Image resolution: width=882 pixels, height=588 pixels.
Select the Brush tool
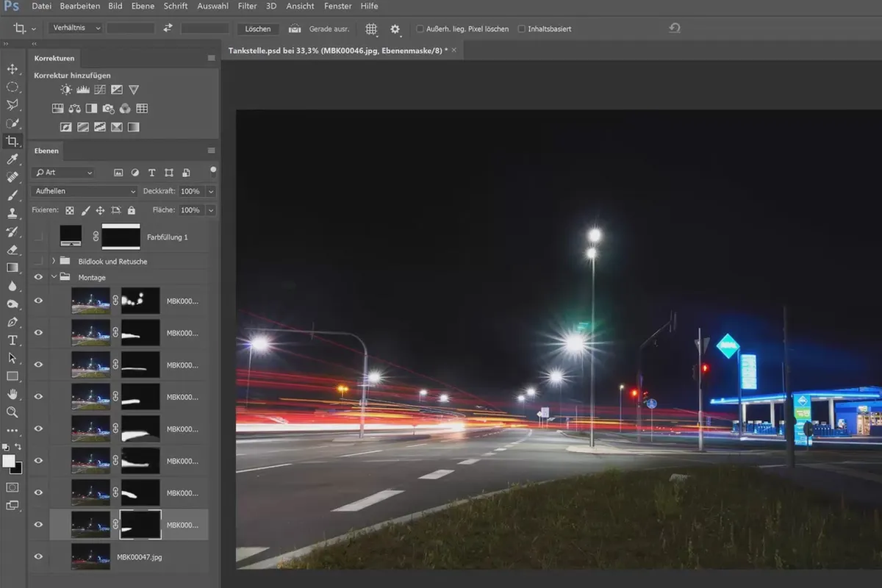(x=12, y=196)
